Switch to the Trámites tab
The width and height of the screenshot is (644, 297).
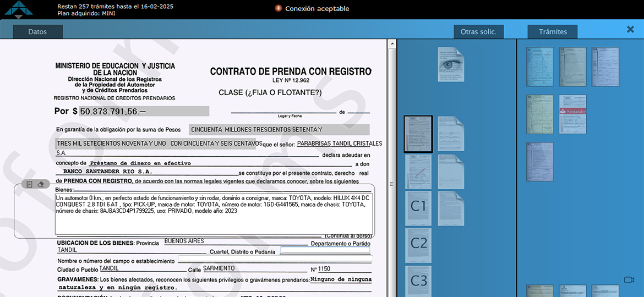(553, 32)
